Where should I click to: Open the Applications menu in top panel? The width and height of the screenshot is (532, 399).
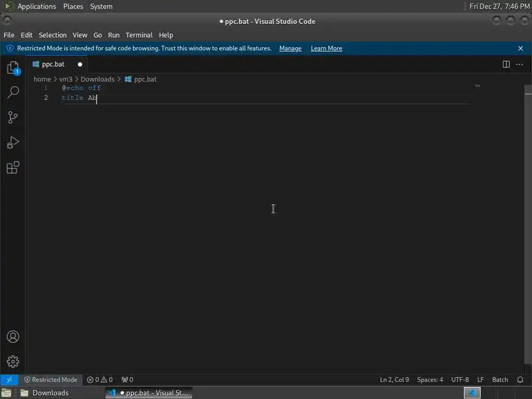coord(37,6)
